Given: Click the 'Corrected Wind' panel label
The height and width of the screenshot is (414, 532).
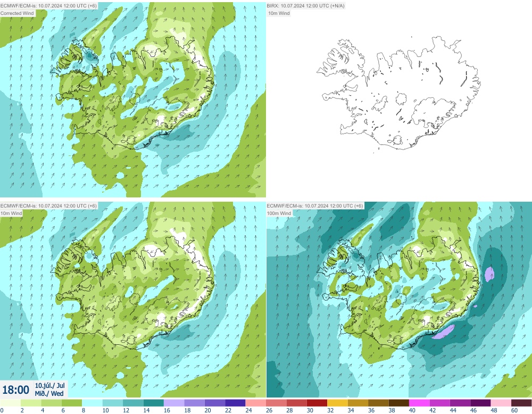Looking at the screenshot, I should pos(18,13).
